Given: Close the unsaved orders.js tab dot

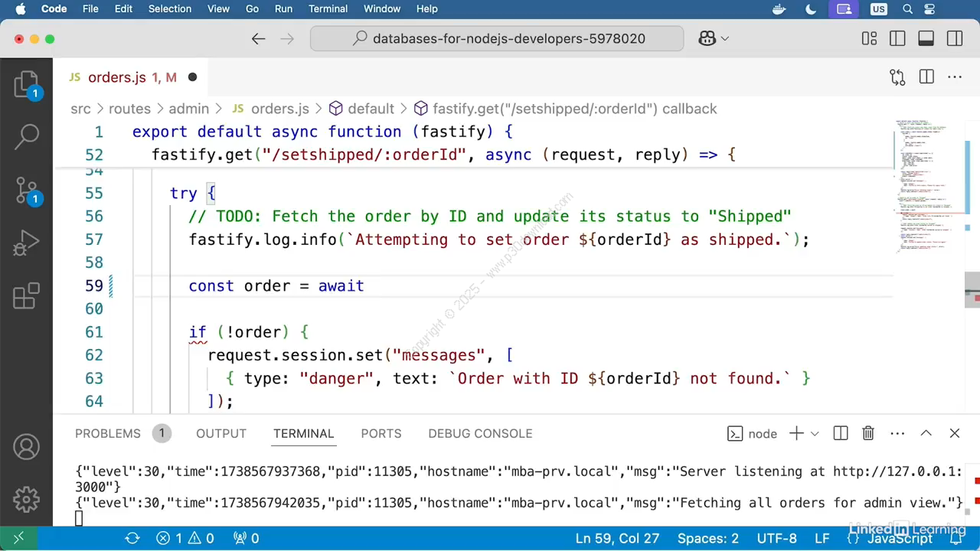Looking at the screenshot, I should tap(192, 77).
